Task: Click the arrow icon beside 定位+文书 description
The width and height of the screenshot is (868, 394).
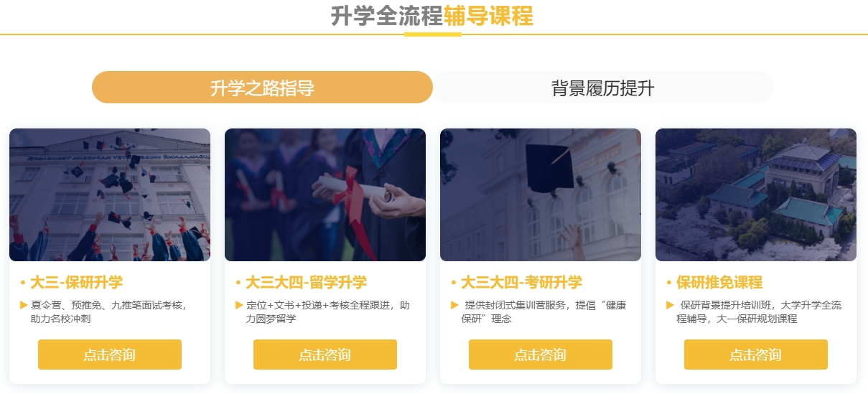Action: tap(239, 305)
